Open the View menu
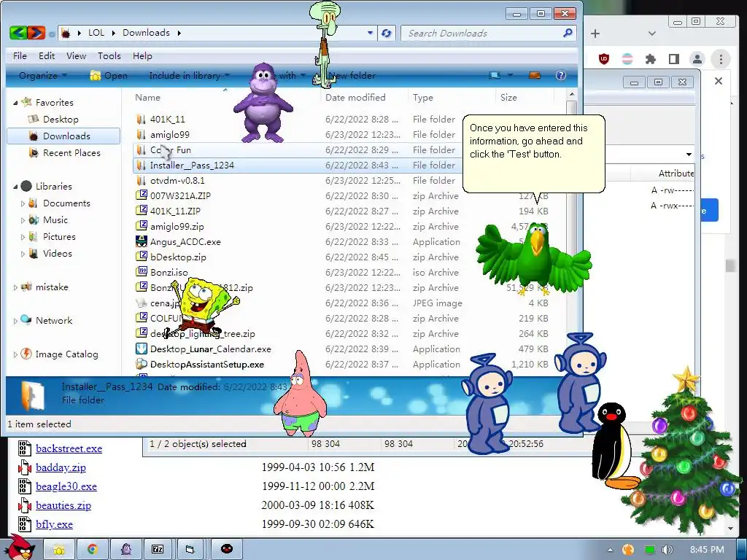The width and height of the screenshot is (747, 560). pyautogui.click(x=76, y=55)
